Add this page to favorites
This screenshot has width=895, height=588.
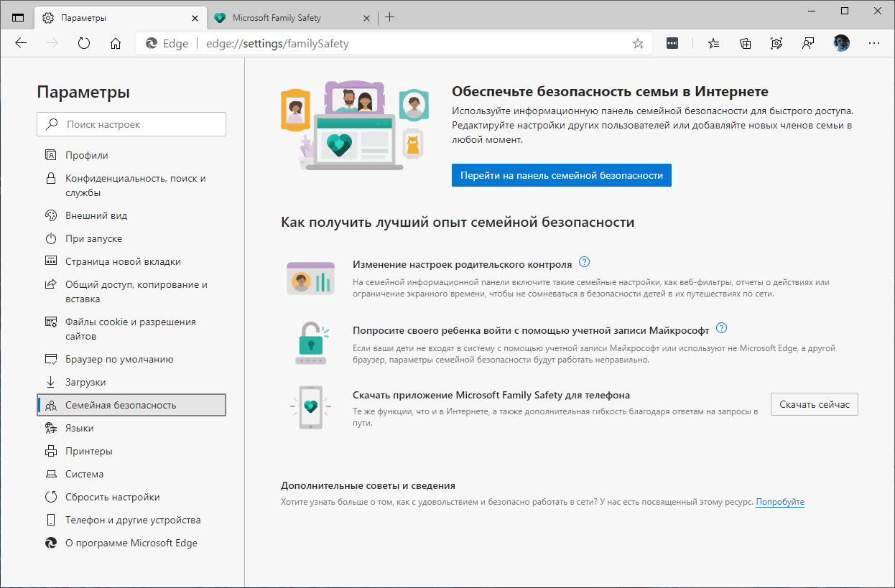point(637,43)
